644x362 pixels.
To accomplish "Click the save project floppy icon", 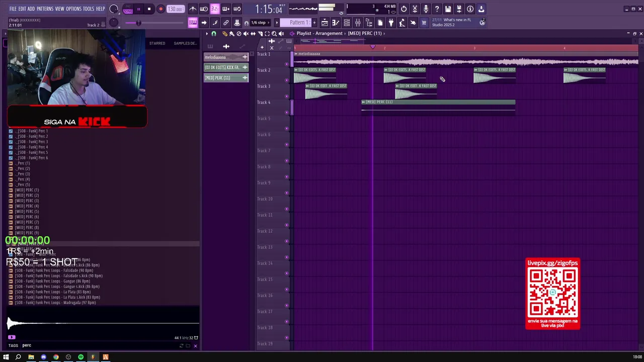I will click(448, 9).
